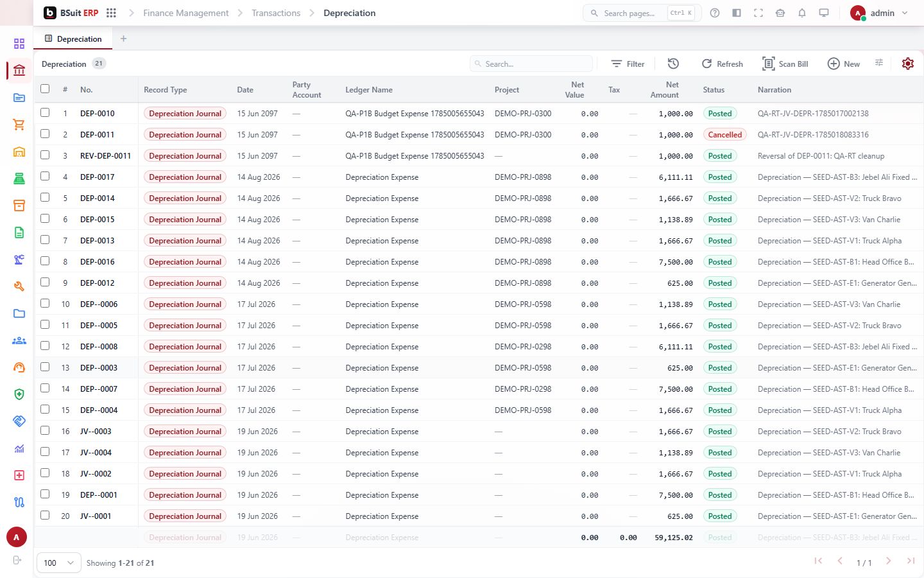
Task: Open the dashboard icon in sidebar
Action: coord(19,44)
